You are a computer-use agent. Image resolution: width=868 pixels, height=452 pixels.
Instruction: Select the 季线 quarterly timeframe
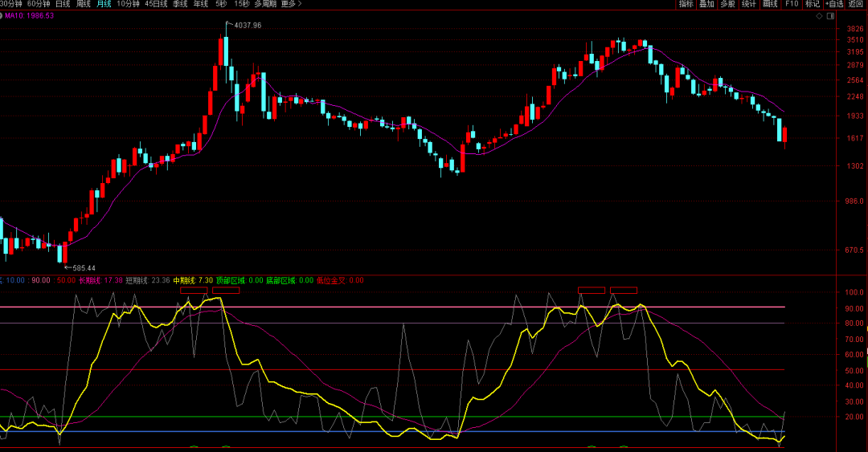179,4
